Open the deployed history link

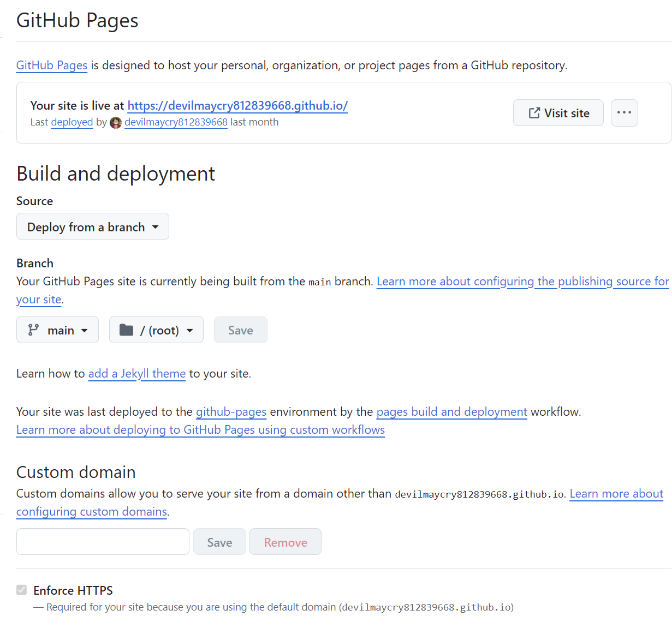72,122
